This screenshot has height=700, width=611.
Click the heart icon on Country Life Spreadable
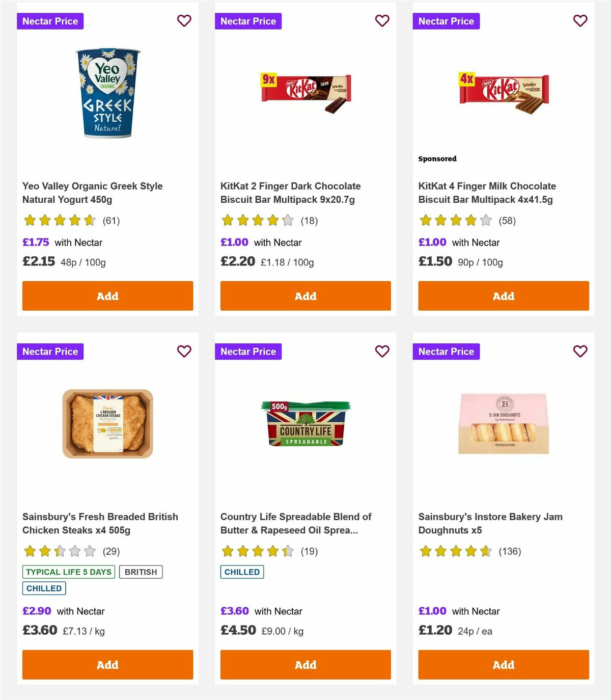tap(382, 351)
